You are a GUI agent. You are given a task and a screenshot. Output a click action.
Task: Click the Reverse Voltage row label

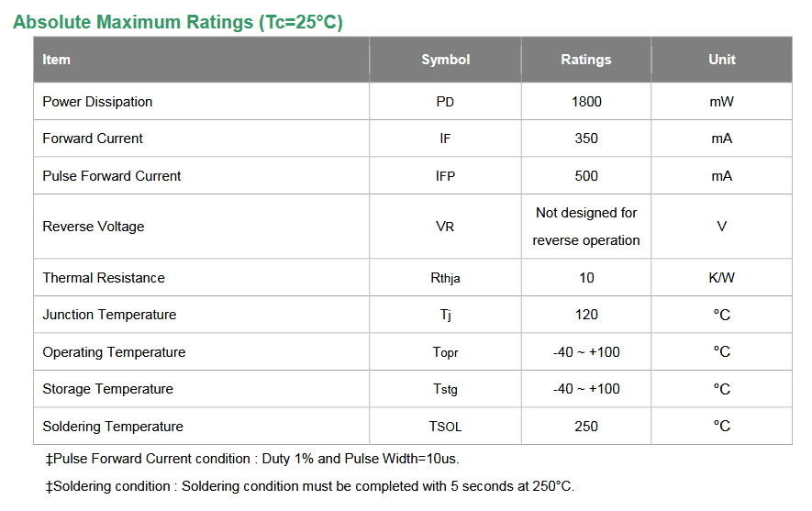point(94,227)
